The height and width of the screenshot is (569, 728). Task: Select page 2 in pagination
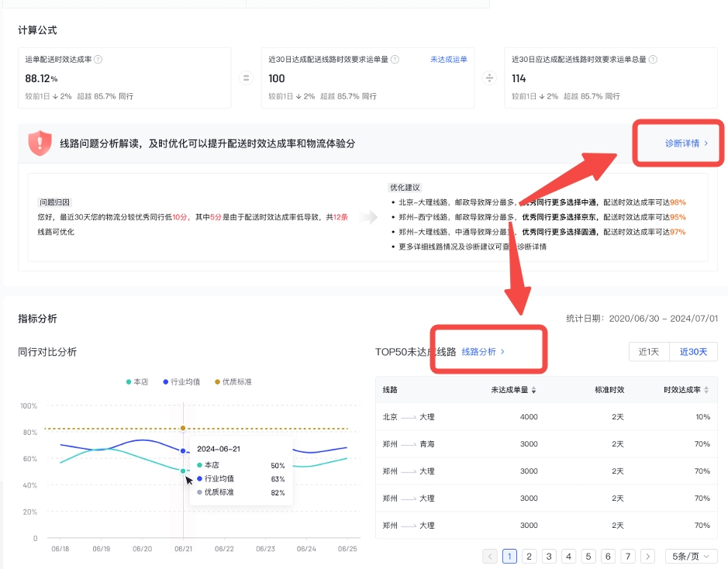(x=529, y=556)
